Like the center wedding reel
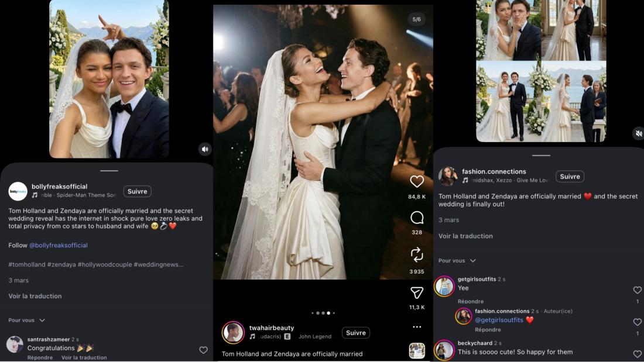 (x=417, y=181)
